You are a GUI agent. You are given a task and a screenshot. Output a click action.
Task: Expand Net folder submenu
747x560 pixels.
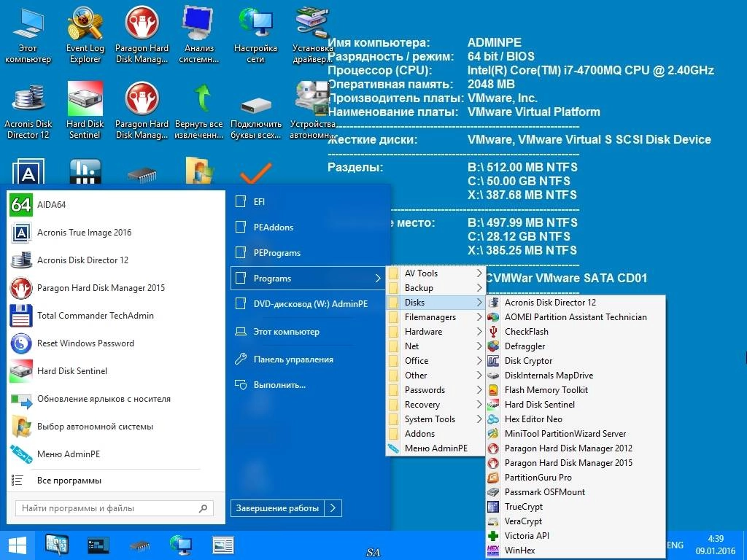(436, 346)
